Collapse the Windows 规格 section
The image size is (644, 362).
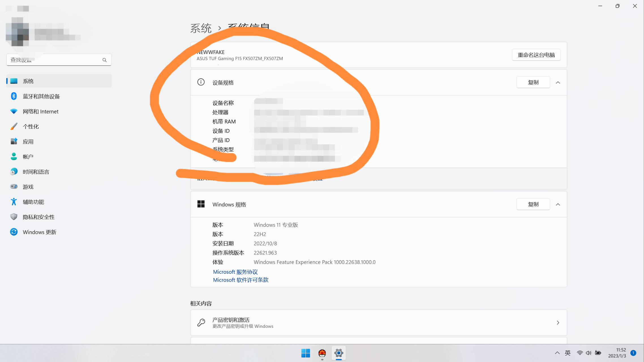558,204
